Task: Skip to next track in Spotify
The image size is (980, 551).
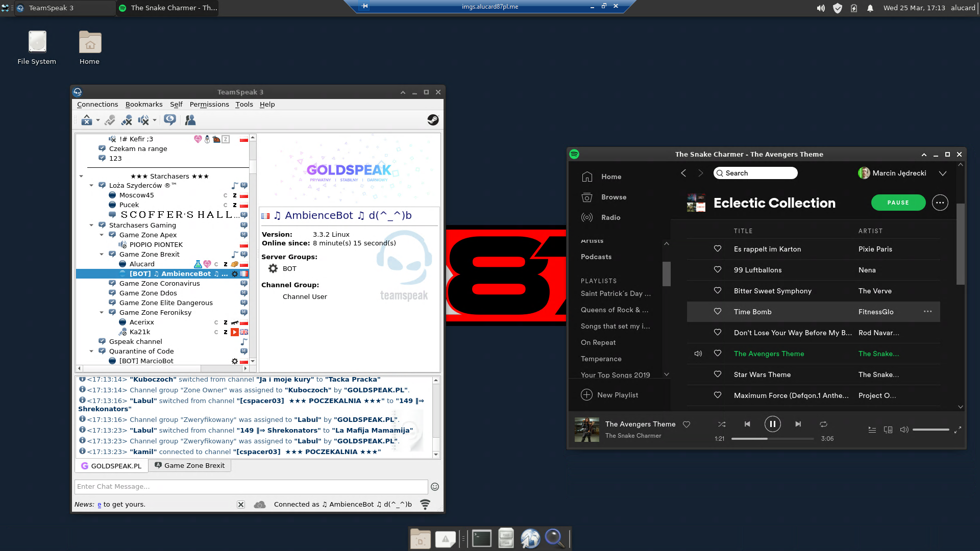Action: [798, 424]
